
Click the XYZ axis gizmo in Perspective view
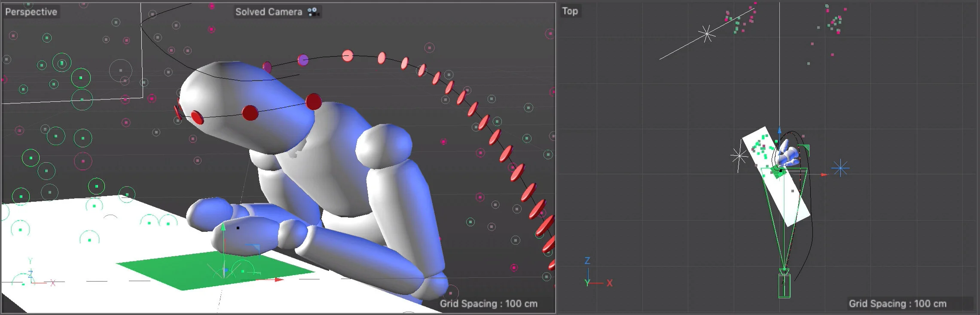click(x=41, y=273)
